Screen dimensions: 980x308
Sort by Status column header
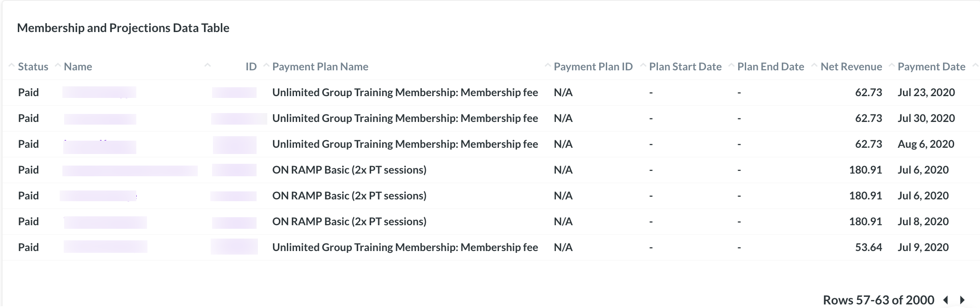point(33,67)
